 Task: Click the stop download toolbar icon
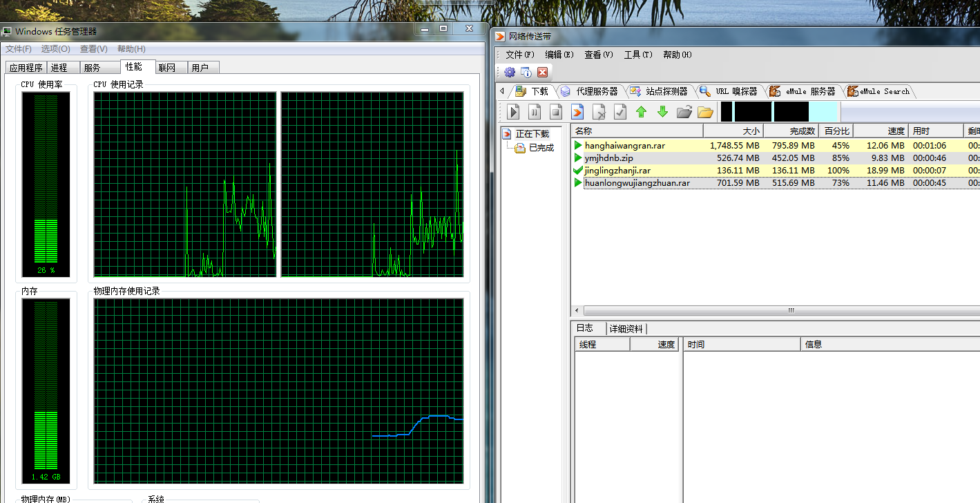(556, 112)
